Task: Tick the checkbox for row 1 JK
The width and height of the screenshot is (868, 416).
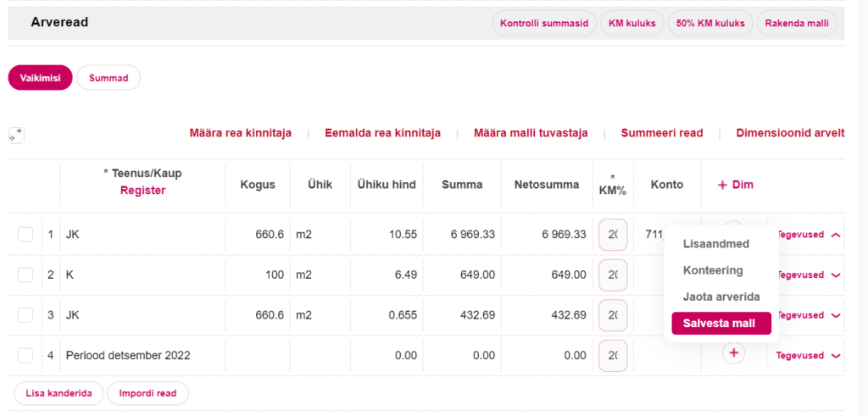Action: tap(25, 235)
